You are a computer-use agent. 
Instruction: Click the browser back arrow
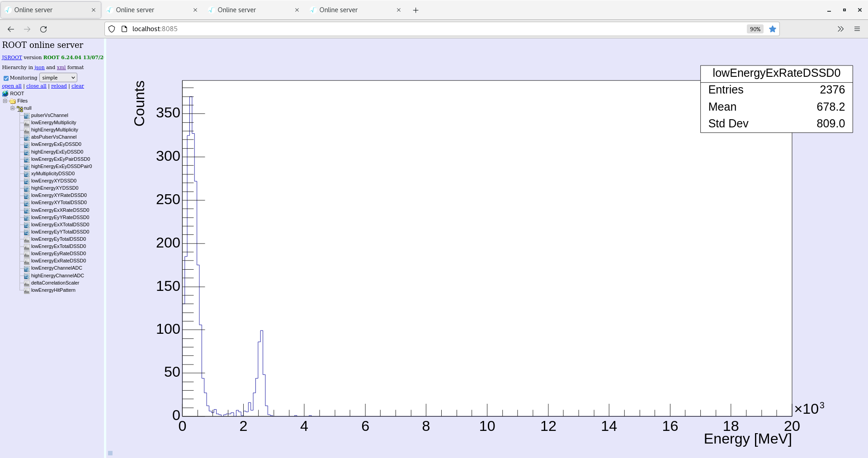[11, 29]
